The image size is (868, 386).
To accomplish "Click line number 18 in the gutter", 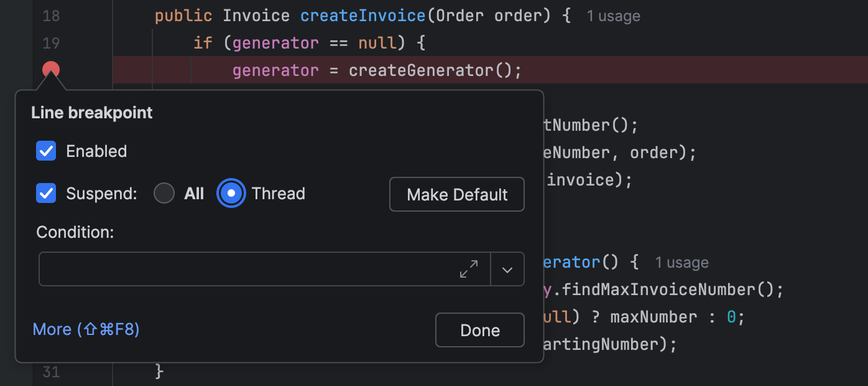I will 51,16.
